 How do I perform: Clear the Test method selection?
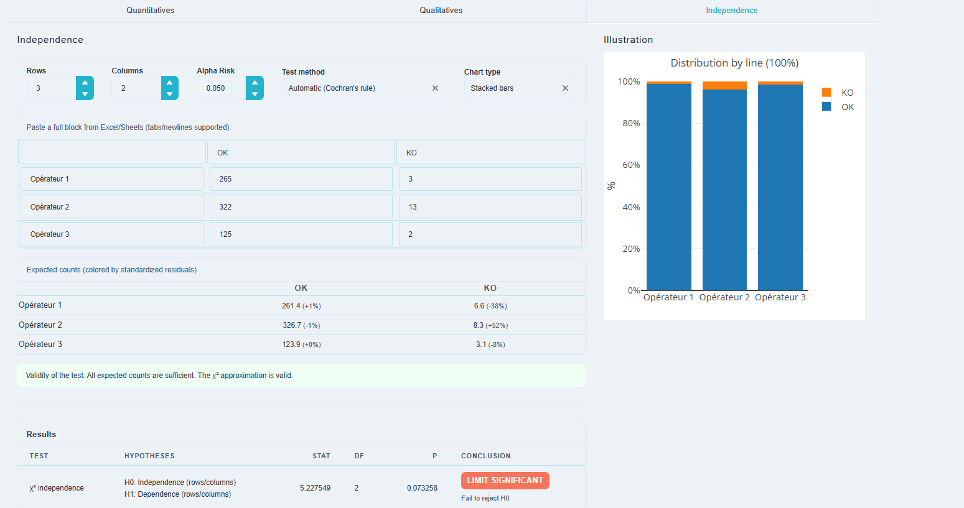coord(435,88)
